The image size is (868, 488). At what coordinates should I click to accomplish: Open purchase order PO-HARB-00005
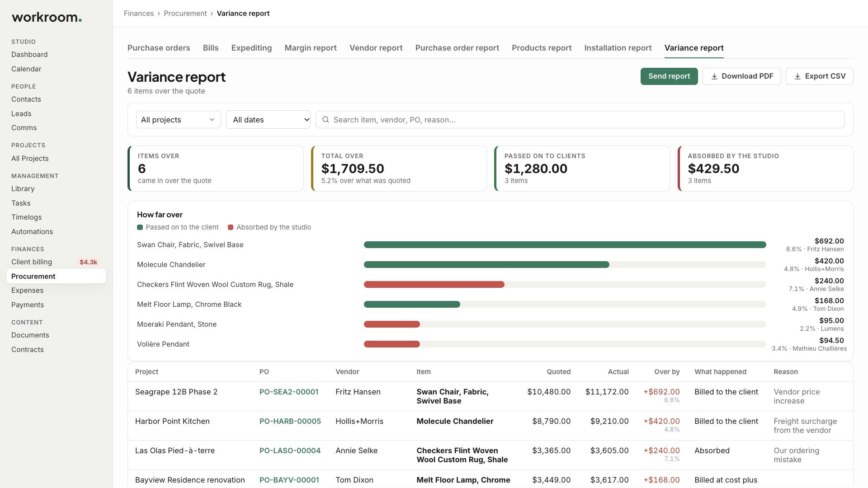(x=290, y=422)
